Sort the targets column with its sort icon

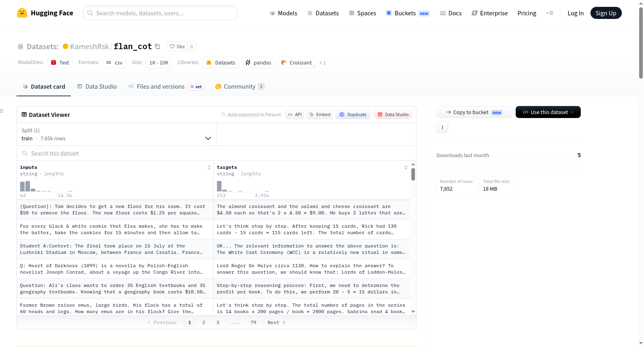click(x=406, y=167)
